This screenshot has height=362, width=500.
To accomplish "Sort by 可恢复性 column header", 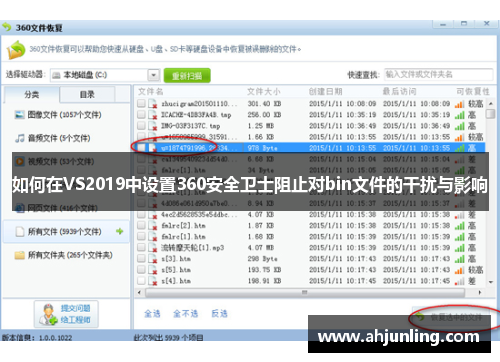I will [x=473, y=92].
